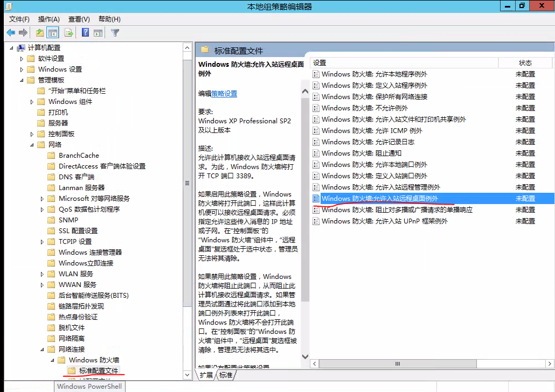Expand the 控制面板 tree node
555x392 pixels.
tap(32, 134)
